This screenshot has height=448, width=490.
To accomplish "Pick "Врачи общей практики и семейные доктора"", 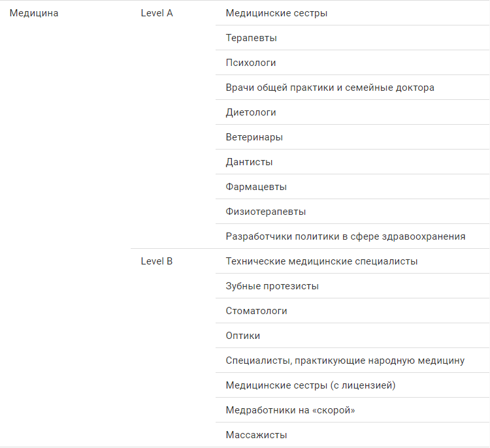I will pos(330,88).
